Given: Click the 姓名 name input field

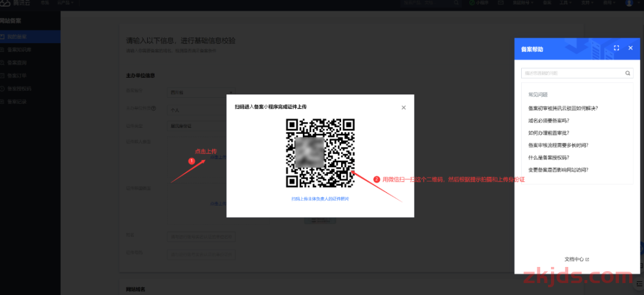Looking at the screenshot, I should tap(202, 237).
